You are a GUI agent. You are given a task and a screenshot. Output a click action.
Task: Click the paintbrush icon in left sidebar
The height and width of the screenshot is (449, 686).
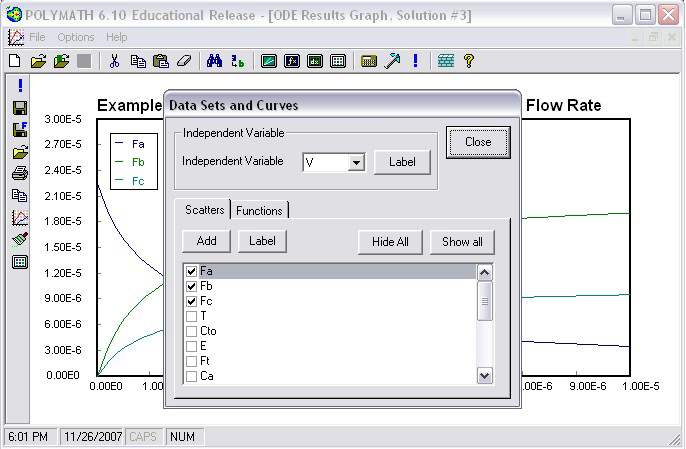point(20,240)
